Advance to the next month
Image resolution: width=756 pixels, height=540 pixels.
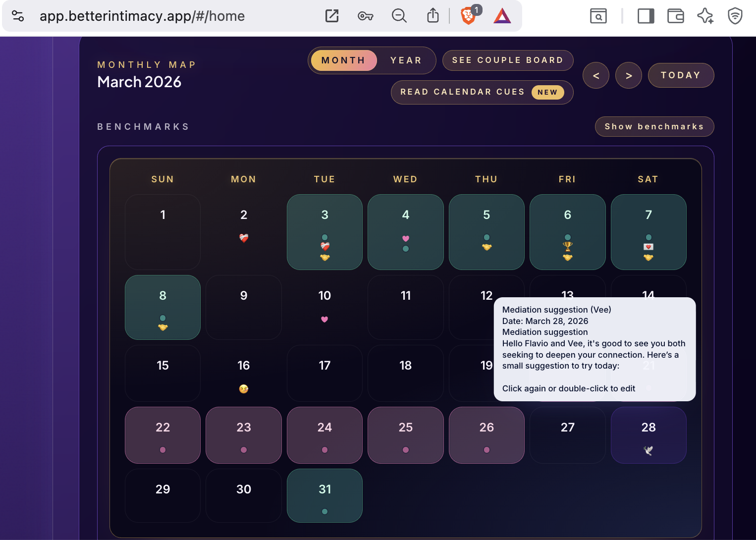coord(628,75)
